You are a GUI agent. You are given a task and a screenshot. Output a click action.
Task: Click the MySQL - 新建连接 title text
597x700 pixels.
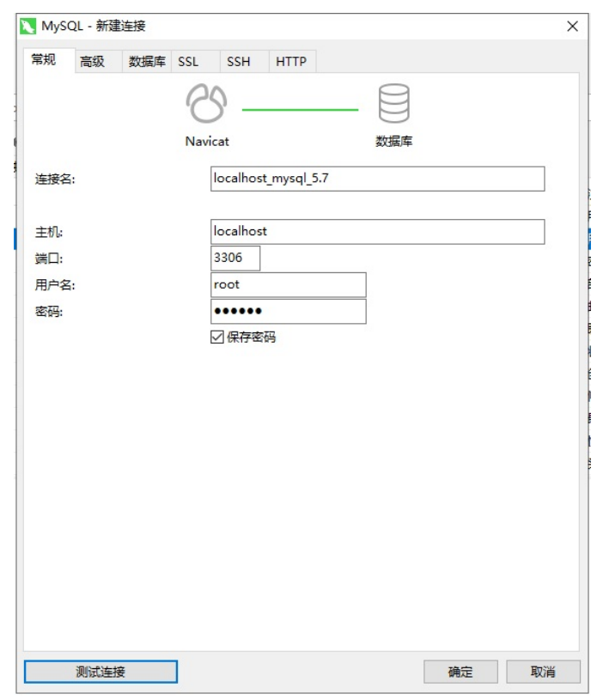(x=94, y=26)
